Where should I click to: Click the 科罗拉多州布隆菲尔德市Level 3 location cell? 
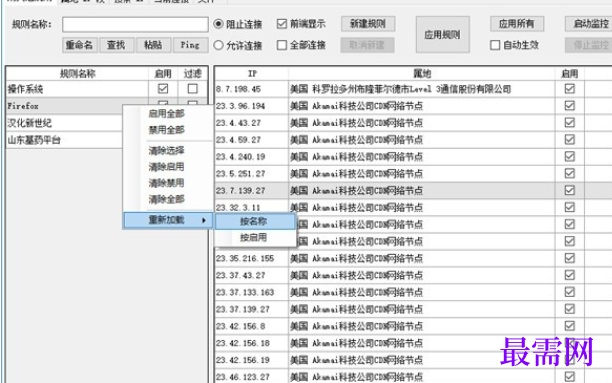(422, 89)
